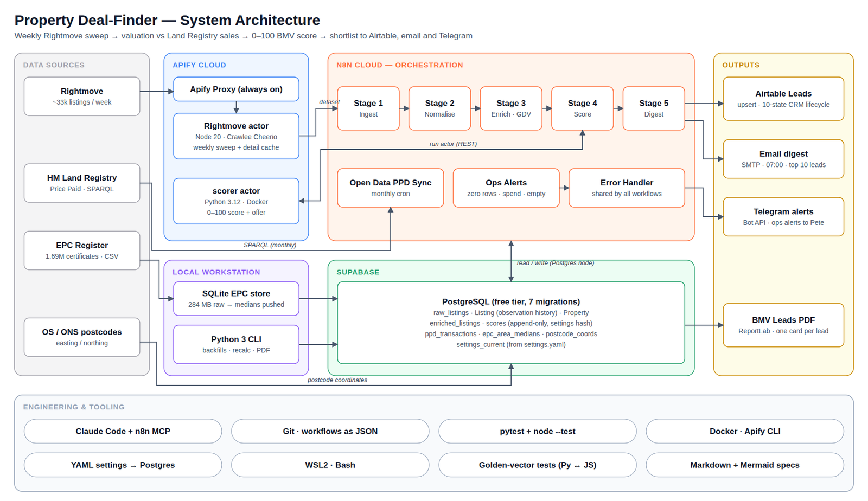The image size is (868, 501).
Task: Click the Rightmove actor node
Action: (x=236, y=136)
